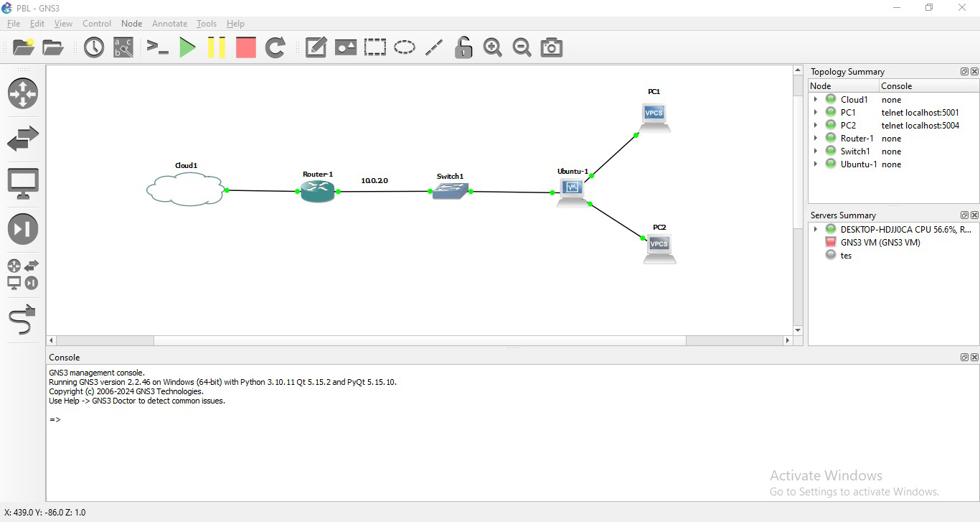Float the Servers Summary panel

click(965, 215)
